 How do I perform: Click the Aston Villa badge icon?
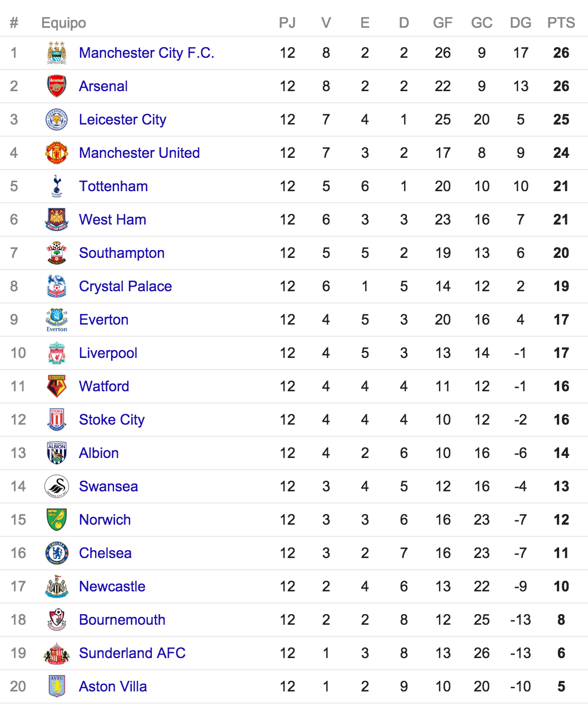57,686
